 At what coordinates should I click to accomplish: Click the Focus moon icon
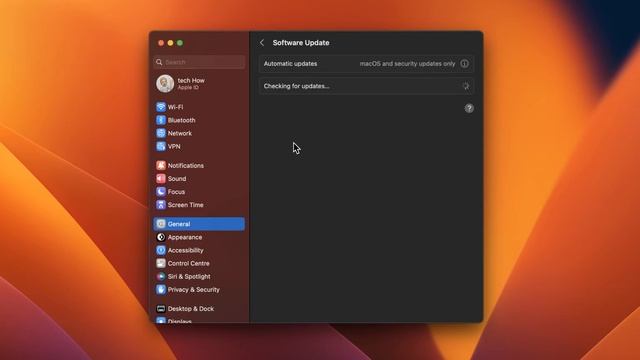pyautogui.click(x=161, y=191)
